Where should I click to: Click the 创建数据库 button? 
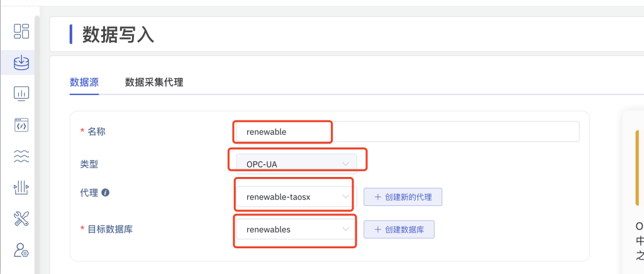pos(399,229)
